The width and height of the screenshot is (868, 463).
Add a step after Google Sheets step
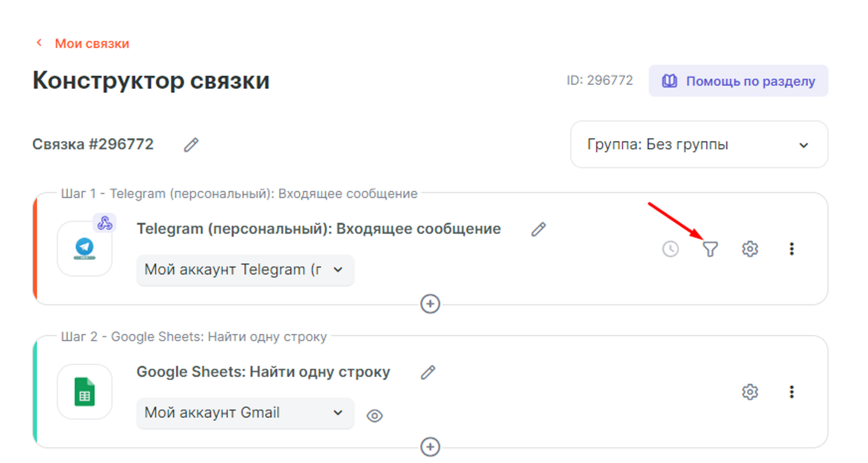pyautogui.click(x=430, y=447)
